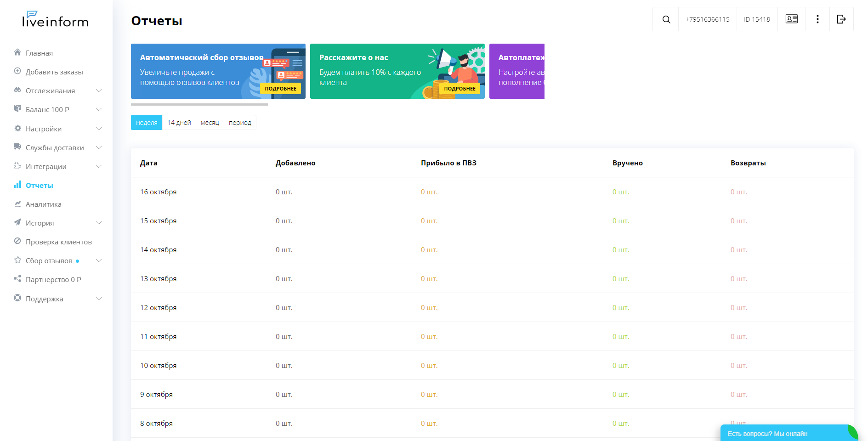Click the 14 октября date cell

point(159,249)
